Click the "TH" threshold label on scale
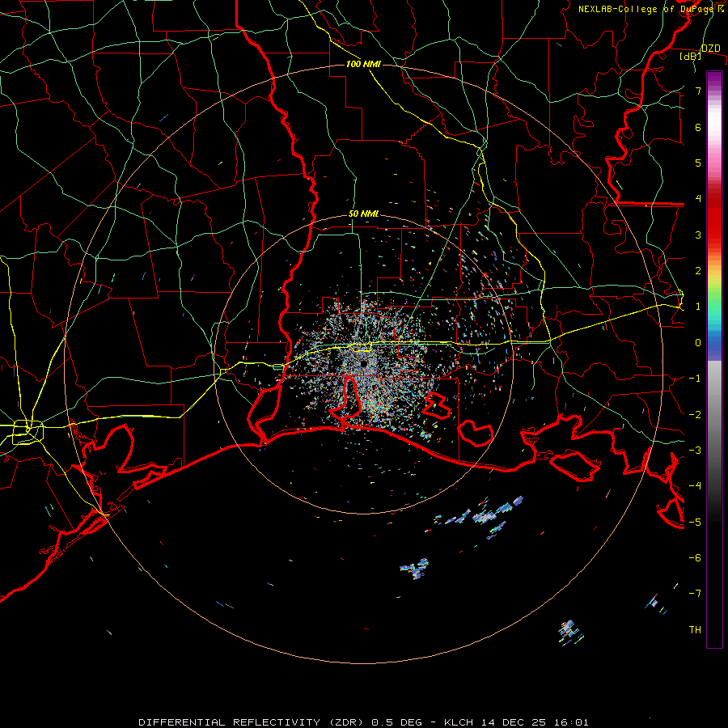728x728 pixels. point(695,630)
